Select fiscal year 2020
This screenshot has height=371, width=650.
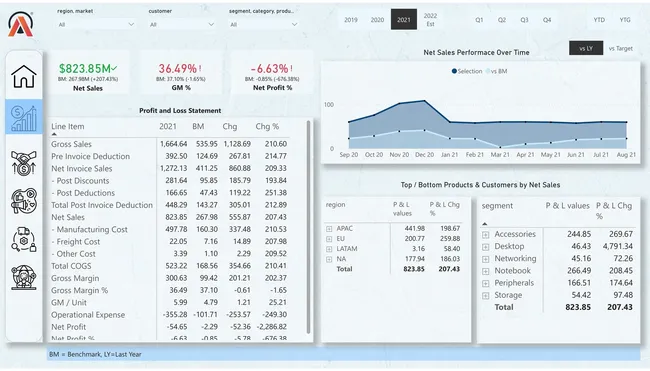click(377, 19)
